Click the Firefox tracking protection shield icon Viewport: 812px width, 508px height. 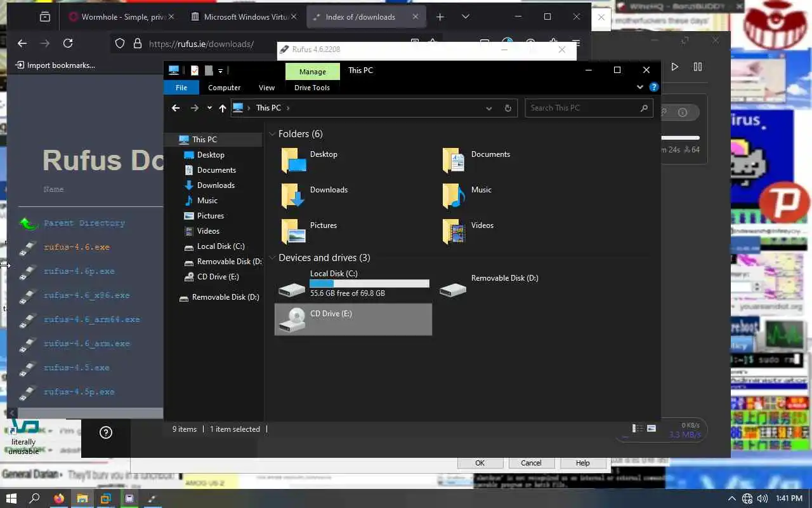click(120, 44)
